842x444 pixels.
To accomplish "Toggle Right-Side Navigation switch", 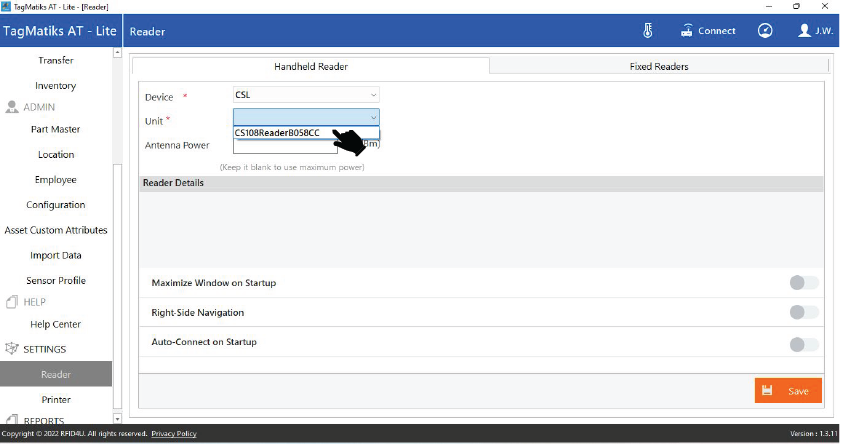I will (x=803, y=313).
